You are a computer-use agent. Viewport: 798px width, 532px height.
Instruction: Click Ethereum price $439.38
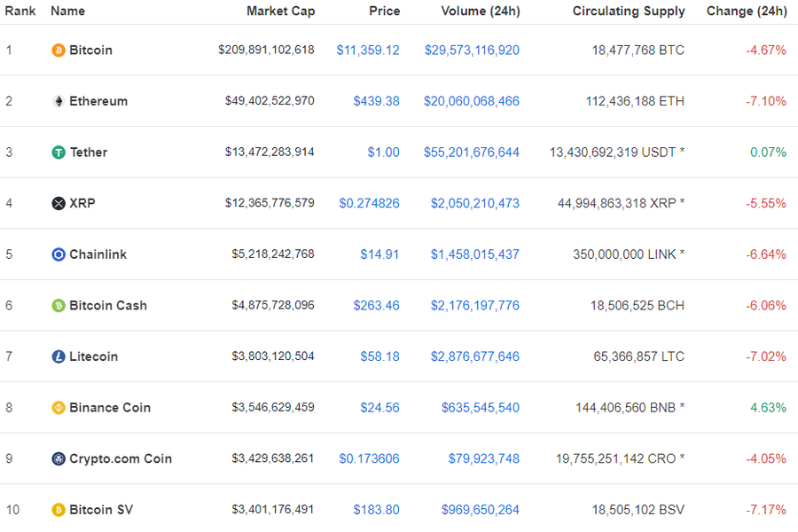(x=377, y=101)
